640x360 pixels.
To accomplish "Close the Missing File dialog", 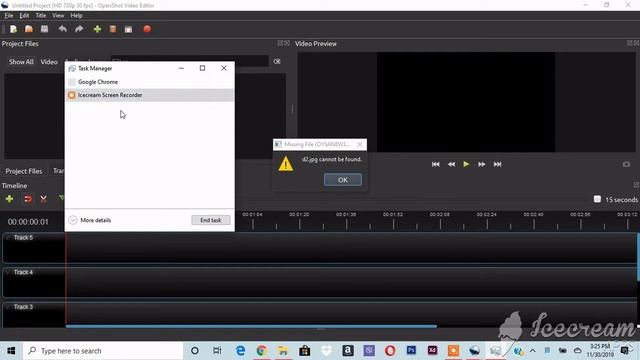I will pos(360,144).
